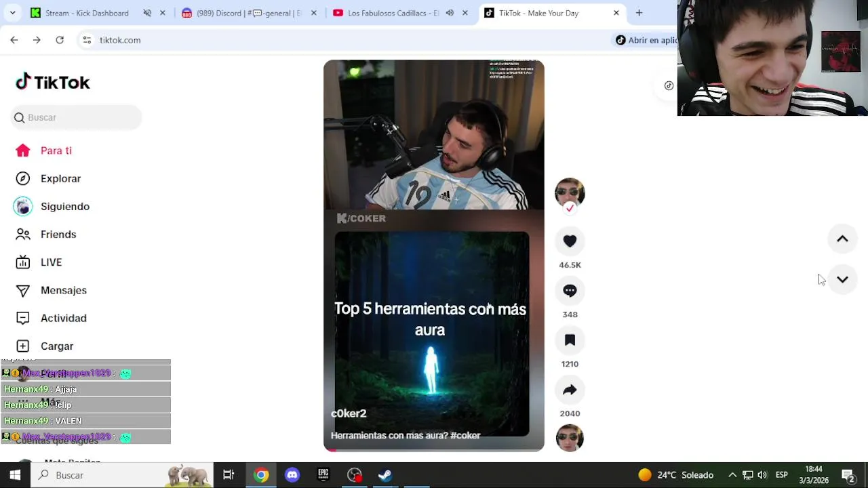Select the TikTok Make Your Day tab
Image resolution: width=868 pixels, height=488 pixels.
(538, 13)
